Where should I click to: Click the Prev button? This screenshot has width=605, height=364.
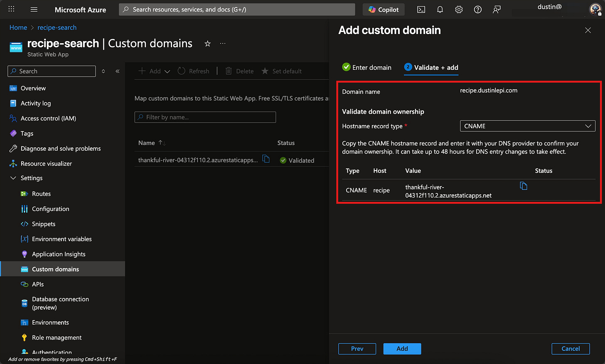point(357,349)
